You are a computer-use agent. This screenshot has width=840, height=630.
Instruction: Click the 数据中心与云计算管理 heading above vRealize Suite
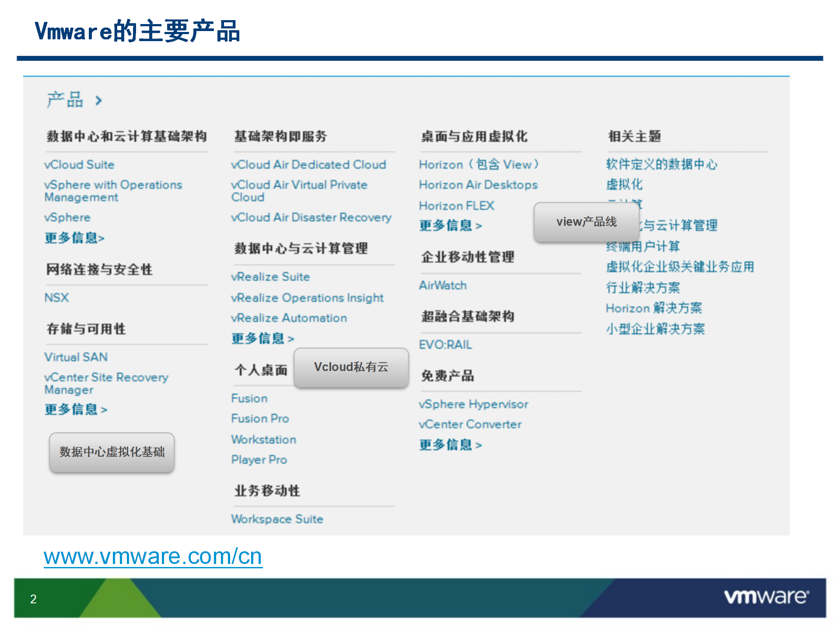[x=301, y=248]
